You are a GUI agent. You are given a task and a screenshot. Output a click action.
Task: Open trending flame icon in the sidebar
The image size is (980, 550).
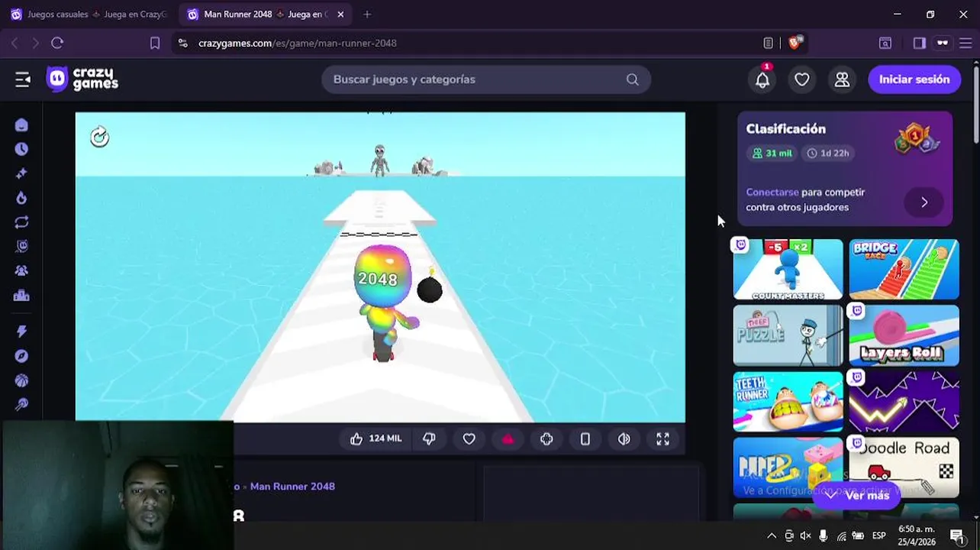21,198
